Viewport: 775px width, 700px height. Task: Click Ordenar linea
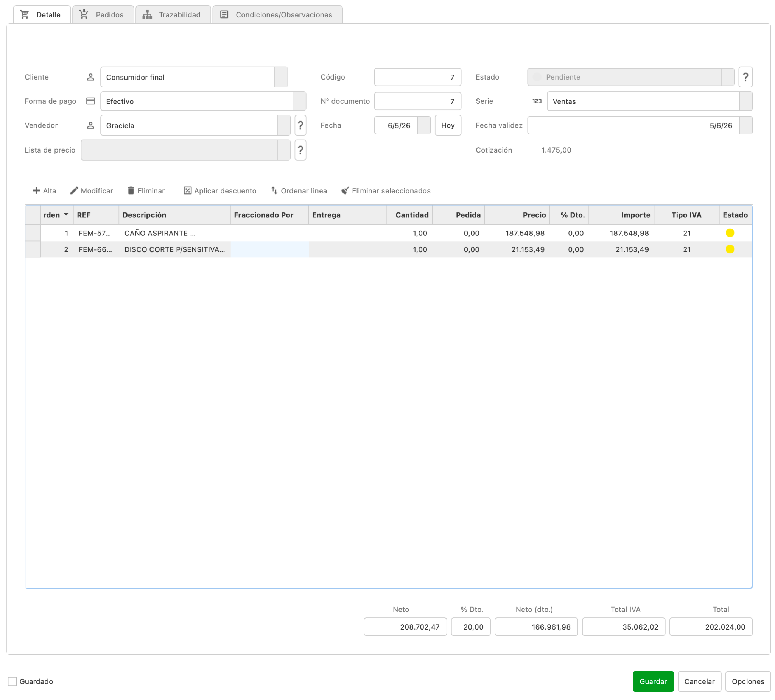coord(299,191)
